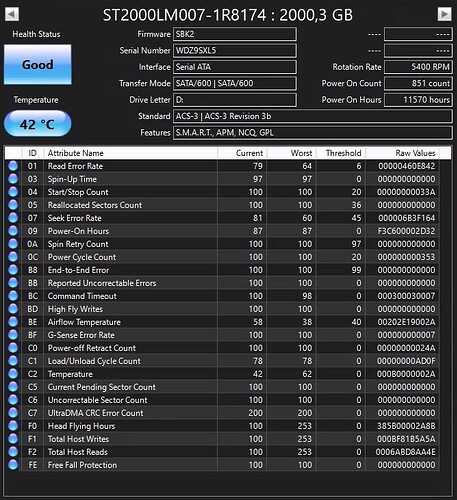Click the 42 °C temperature button
457x500 pixels.
coord(38,124)
